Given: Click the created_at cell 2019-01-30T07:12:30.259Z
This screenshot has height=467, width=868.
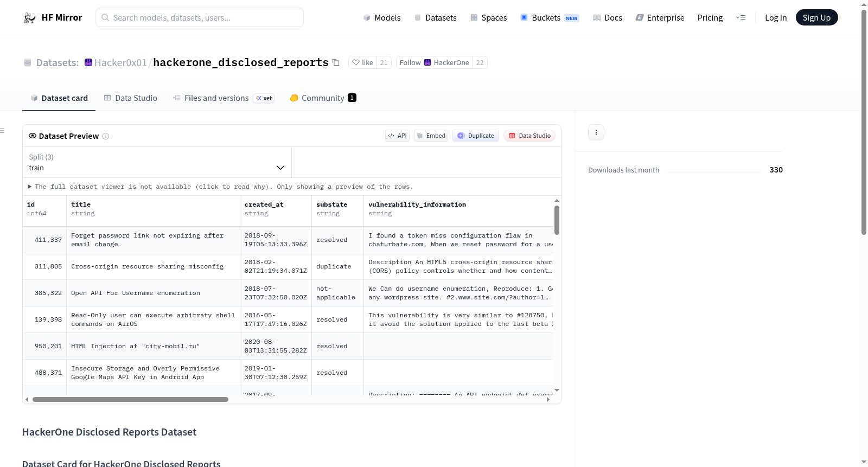Looking at the screenshot, I should pyautogui.click(x=276, y=373).
